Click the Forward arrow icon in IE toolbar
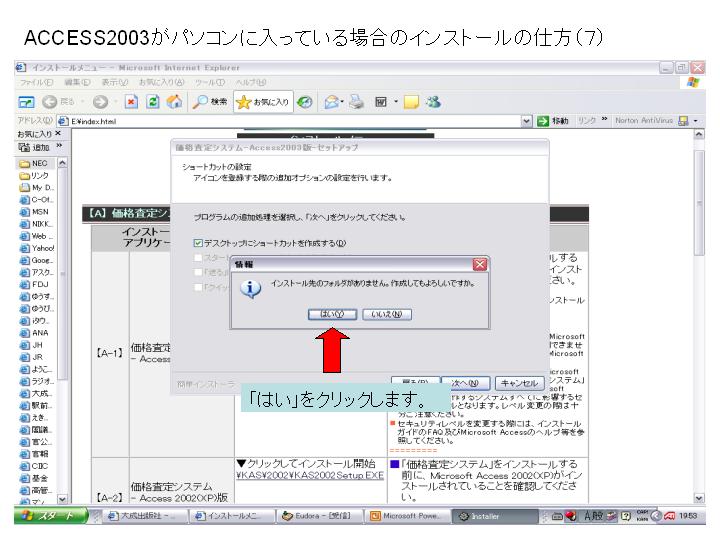 tap(100, 102)
